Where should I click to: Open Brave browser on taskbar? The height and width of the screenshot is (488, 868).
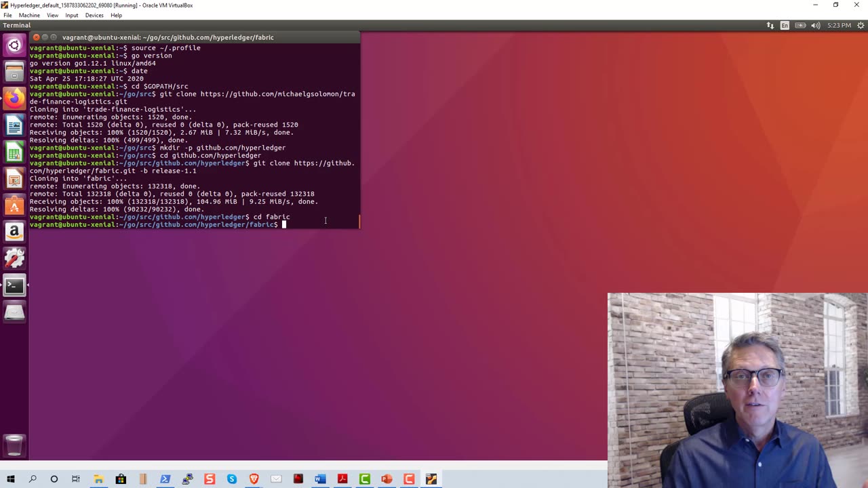pyautogui.click(x=254, y=479)
